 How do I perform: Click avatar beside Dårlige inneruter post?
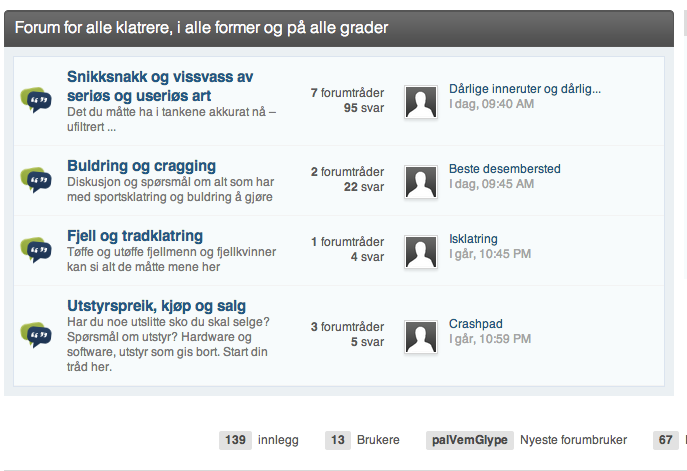(421, 101)
